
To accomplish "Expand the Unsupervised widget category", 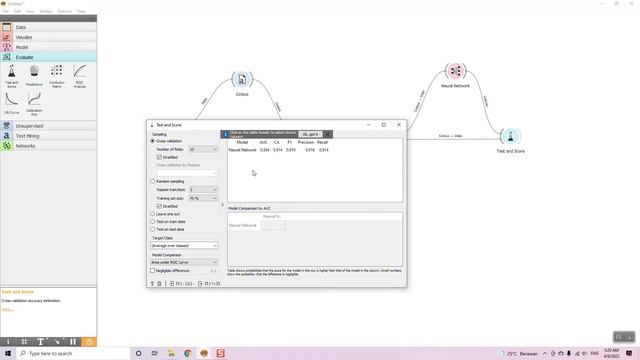I will (48, 126).
